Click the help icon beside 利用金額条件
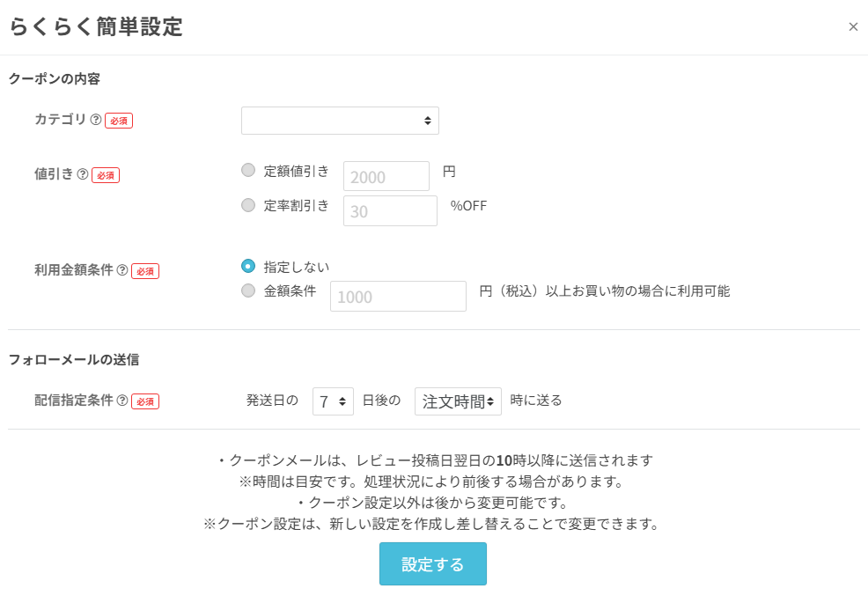Screen dimensions: 868x603 pyautogui.click(x=122, y=270)
